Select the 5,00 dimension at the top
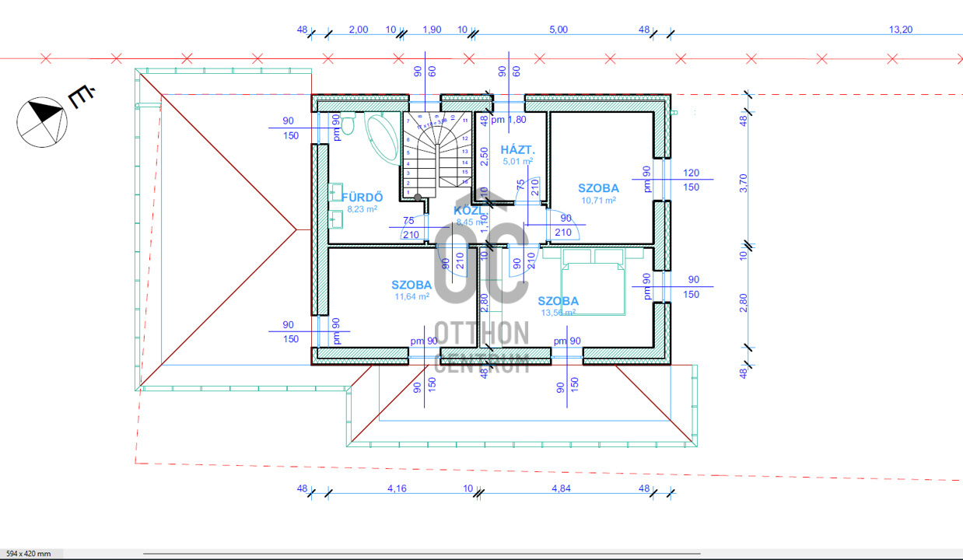This screenshot has height=560, width=963. click(559, 30)
